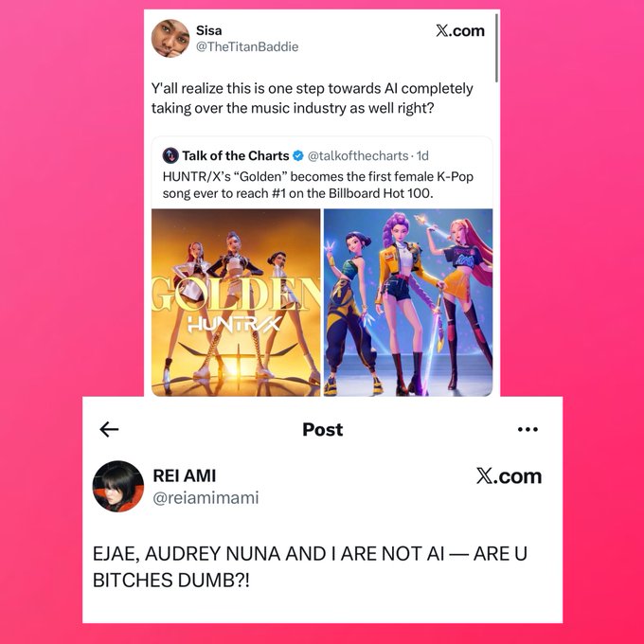Click the X.com logo beside Sisa
Image resolution: width=644 pixels, height=644 pixels.
click(x=460, y=31)
